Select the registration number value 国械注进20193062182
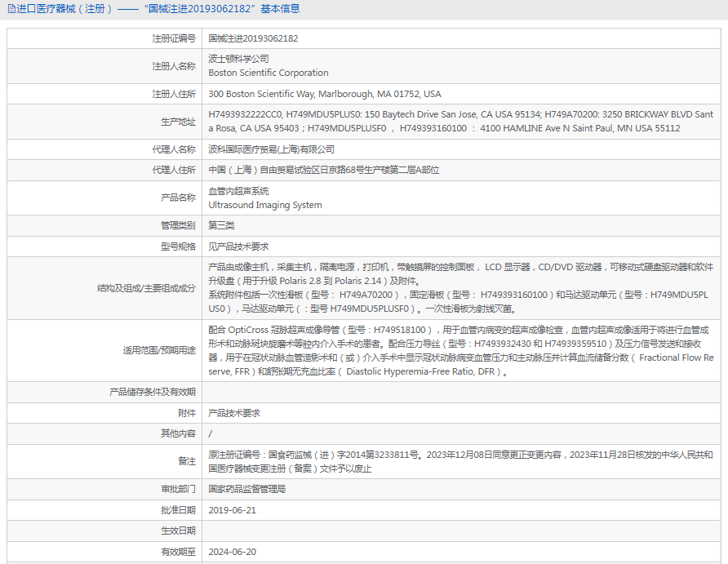 click(x=253, y=38)
